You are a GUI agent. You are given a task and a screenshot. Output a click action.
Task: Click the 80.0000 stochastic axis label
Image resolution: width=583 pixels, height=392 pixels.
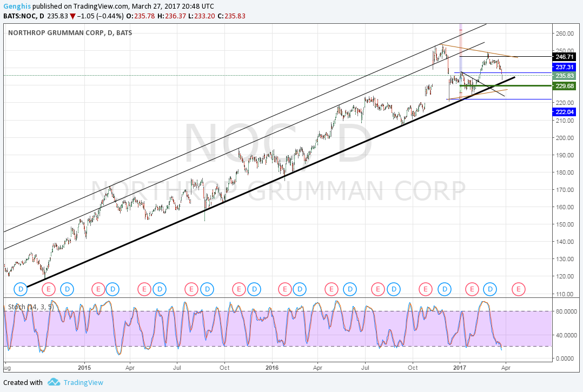(567, 311)
